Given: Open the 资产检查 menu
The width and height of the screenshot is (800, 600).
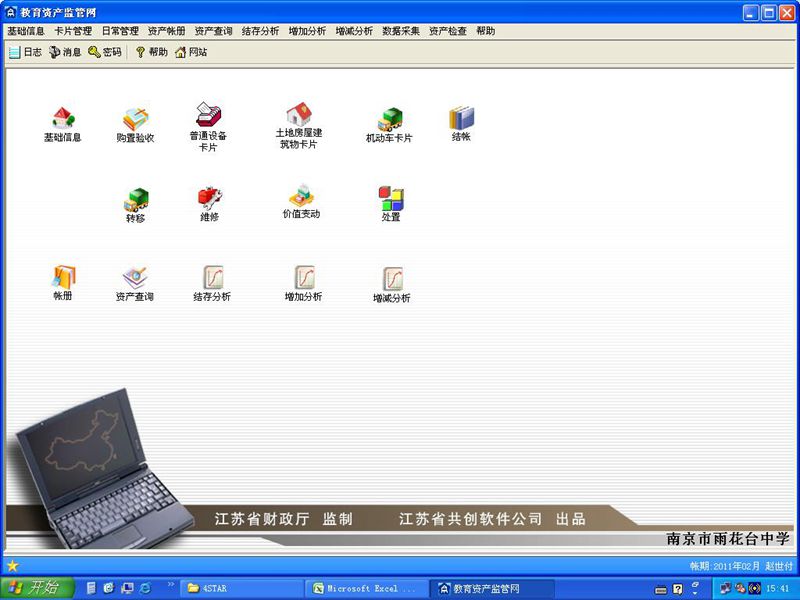Looking at the screenshot, I should point(447,31).
